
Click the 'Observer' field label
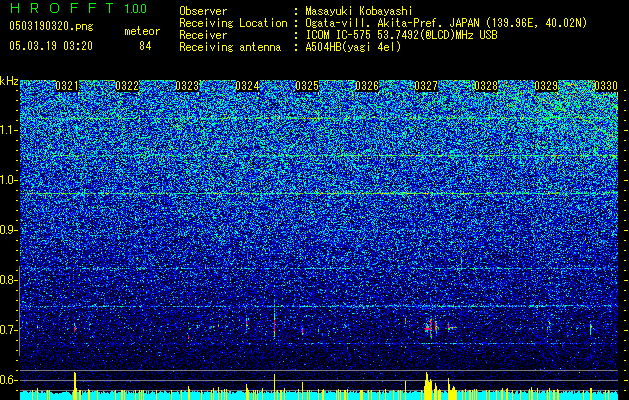click(203, 11)
